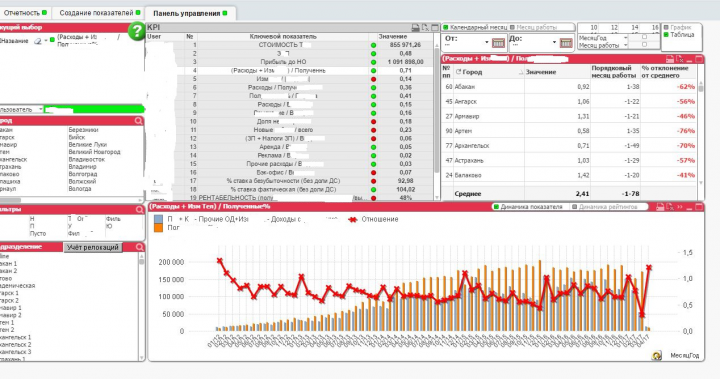Select Календарный месяц option

[476, 28]
